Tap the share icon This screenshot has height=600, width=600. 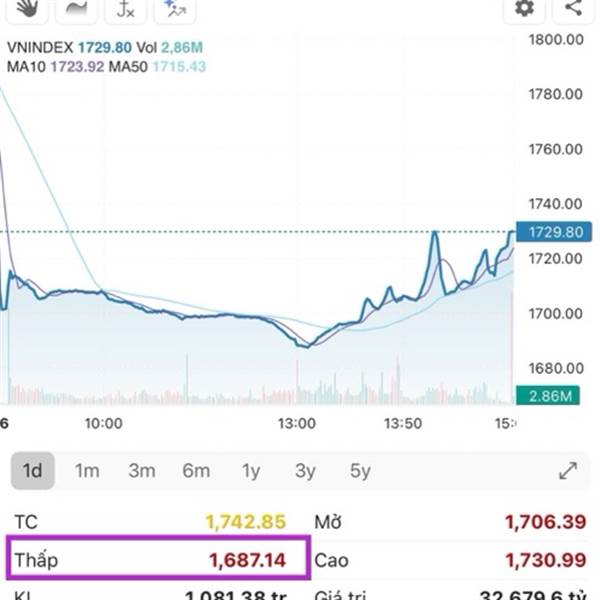coord(573,8)
